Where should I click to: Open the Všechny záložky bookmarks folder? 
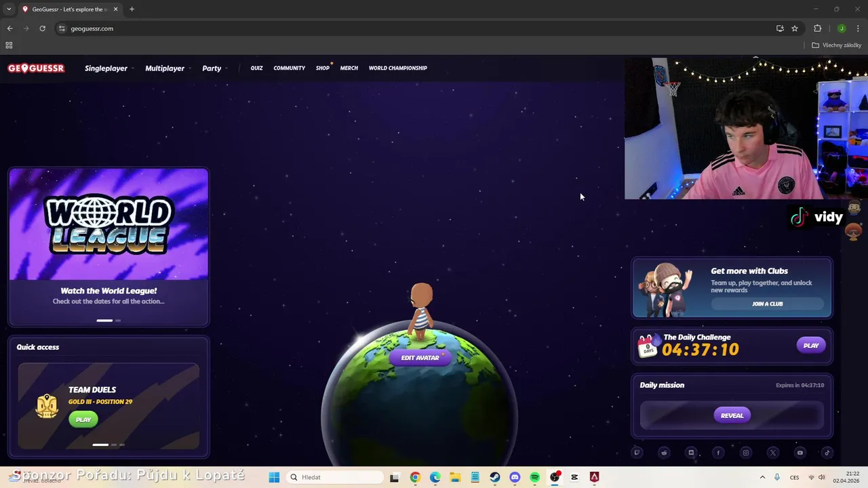(x=837, y=45)
